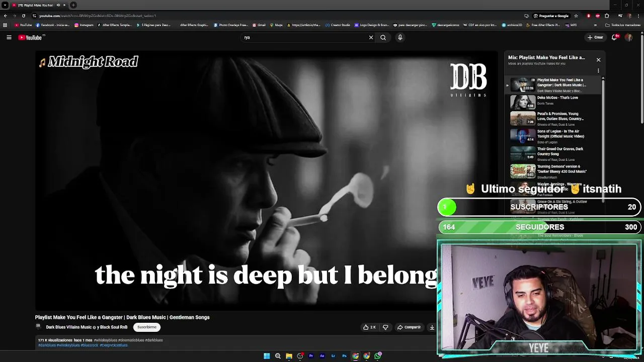Open the Mix playlist three-dot options menu
This screenshot has width=644, height=362.
(x=598, y=71)
